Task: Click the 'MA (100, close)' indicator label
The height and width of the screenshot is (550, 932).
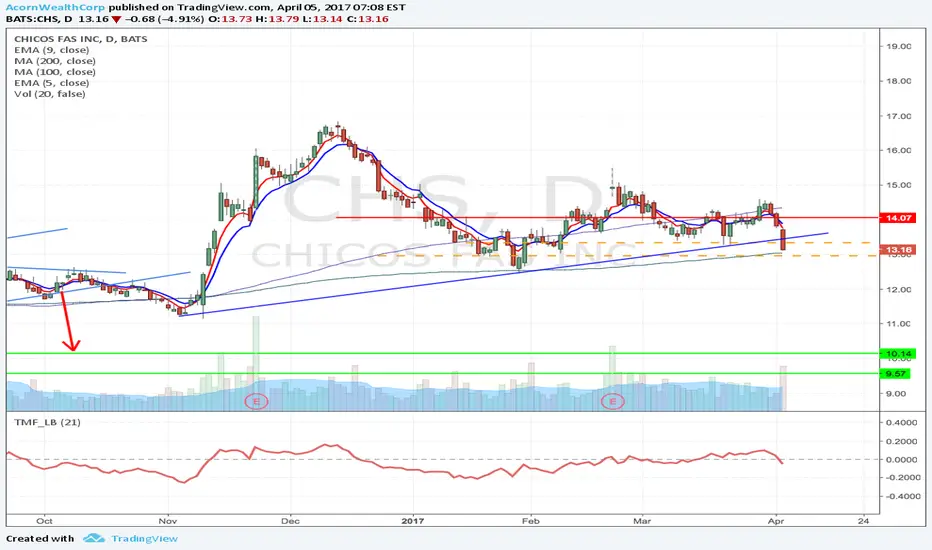Action: [55, 72]
